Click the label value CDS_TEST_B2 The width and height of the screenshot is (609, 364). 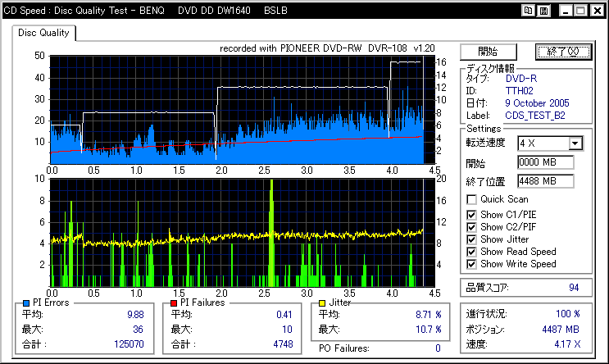pos(535,116)
